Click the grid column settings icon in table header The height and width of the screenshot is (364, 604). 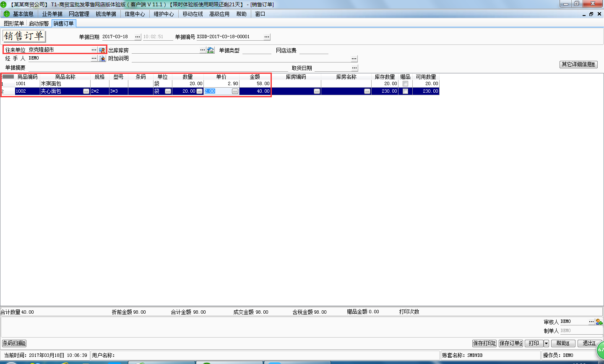pos(8,77)
